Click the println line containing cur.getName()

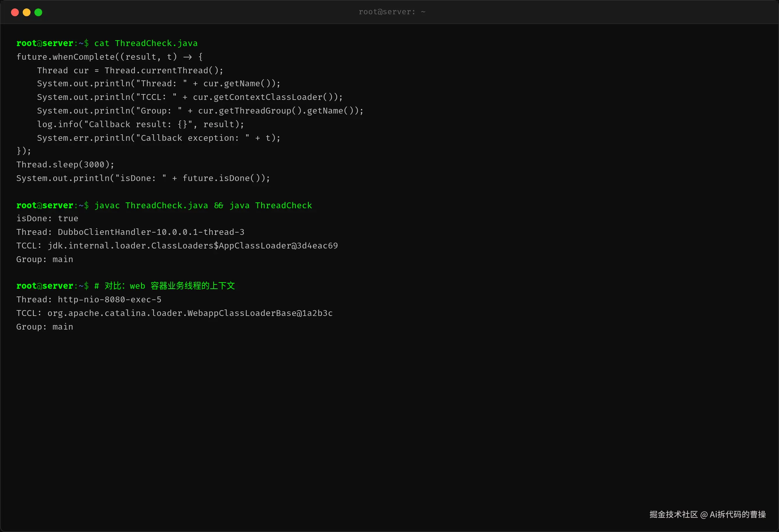(158, 83)
